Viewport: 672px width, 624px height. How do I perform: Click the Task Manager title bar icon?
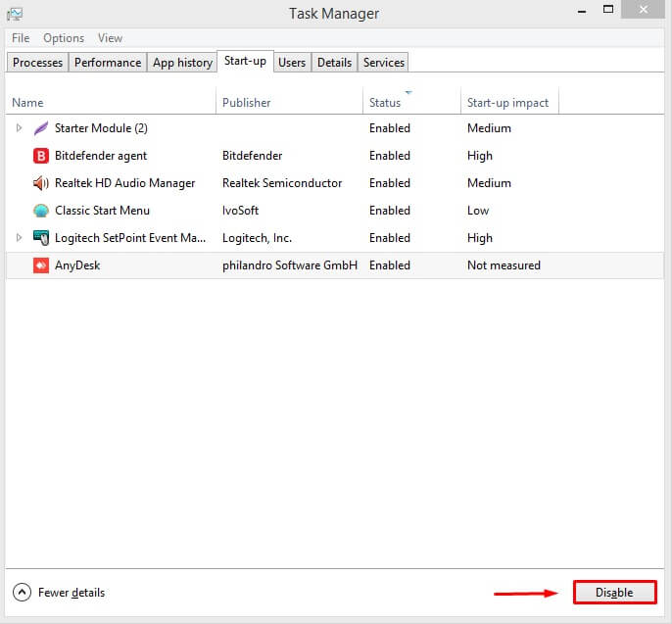pos(15,14)
